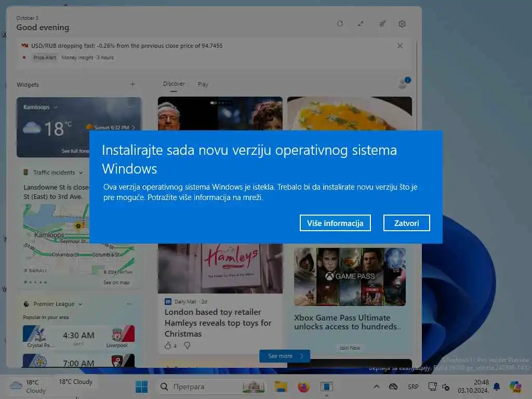The width and height of the screenshot is (532, 399).
Task: Open See on map link
Action: coord(116,282)
